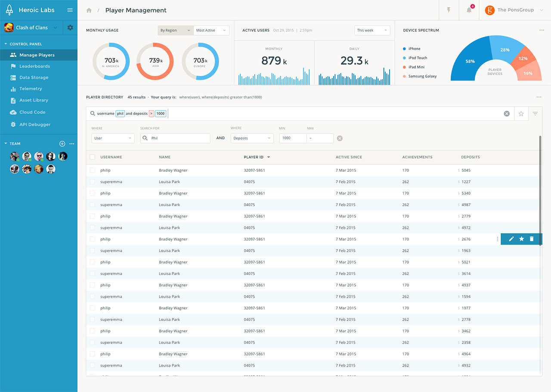Expand the This week dropdown

[x=372, y=31]
